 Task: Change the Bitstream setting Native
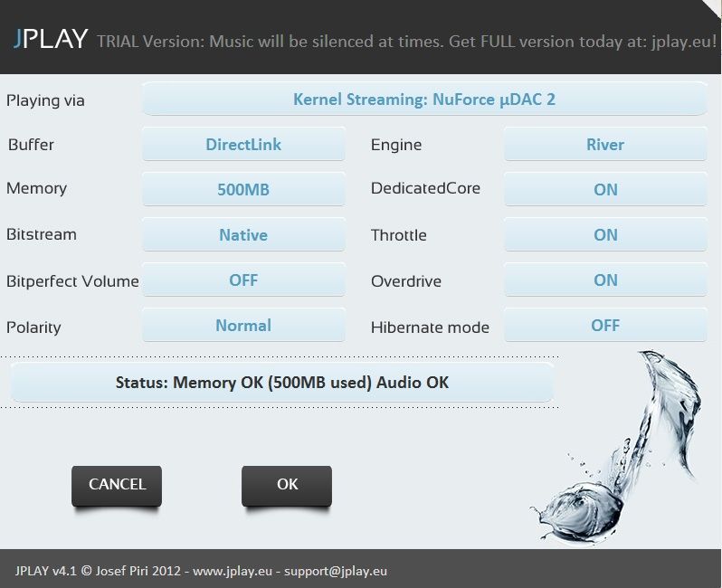(x=243, y=235)
